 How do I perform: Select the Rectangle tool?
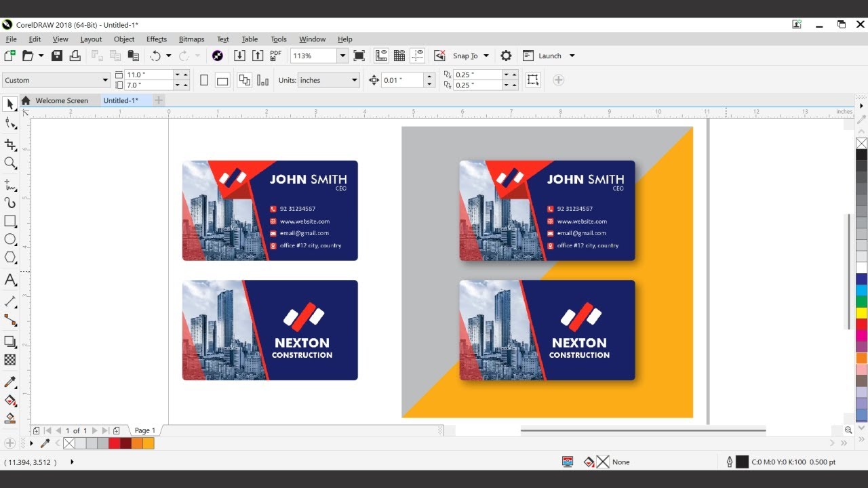click(9, 221)
